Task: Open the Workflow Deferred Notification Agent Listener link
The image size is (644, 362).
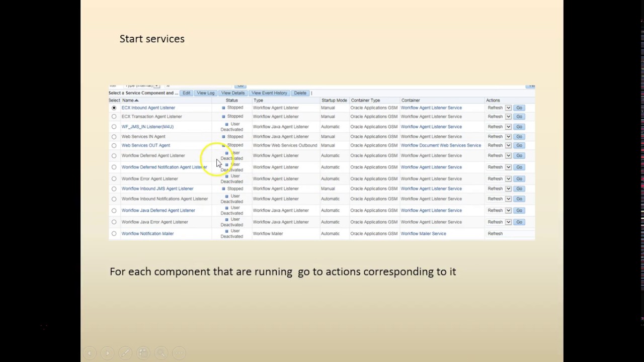Action: coord(164,167)
